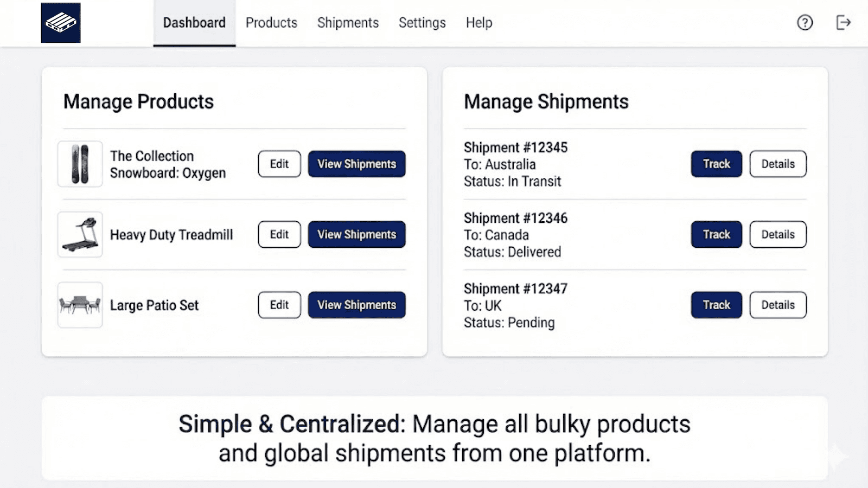The width and height of the screenshot is (868, 488).
Task: Click the Heavy Duty Treadmill thumbnail
Action: (x=79, y=234)
